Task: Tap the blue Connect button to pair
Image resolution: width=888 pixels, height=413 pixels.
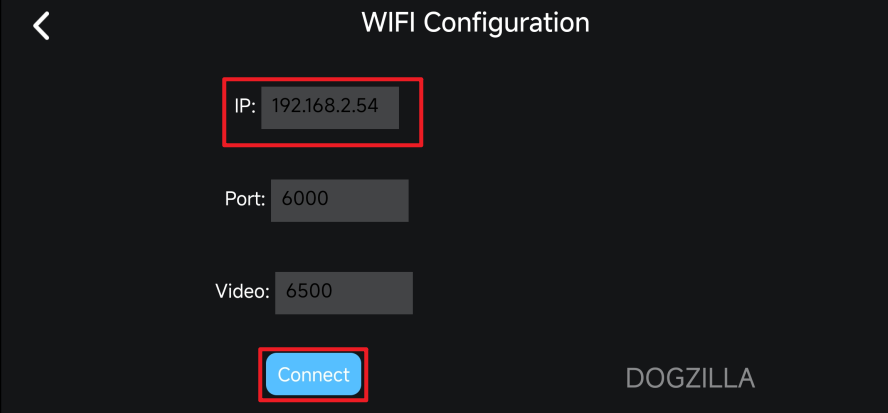Action: click(313, 374)
